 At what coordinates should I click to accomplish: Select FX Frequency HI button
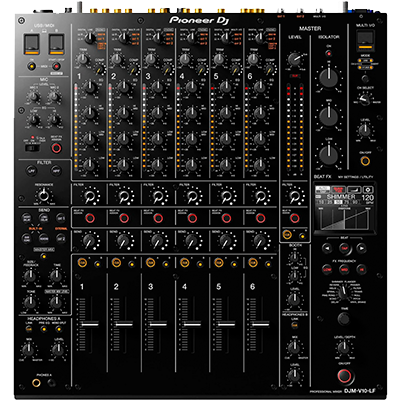361,269
